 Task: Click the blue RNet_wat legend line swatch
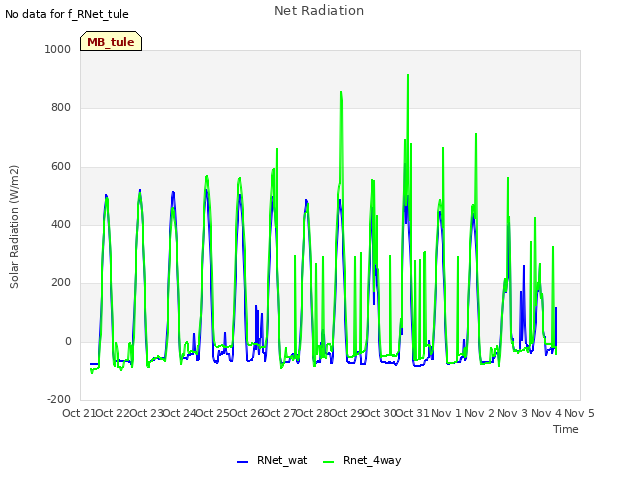242,462
